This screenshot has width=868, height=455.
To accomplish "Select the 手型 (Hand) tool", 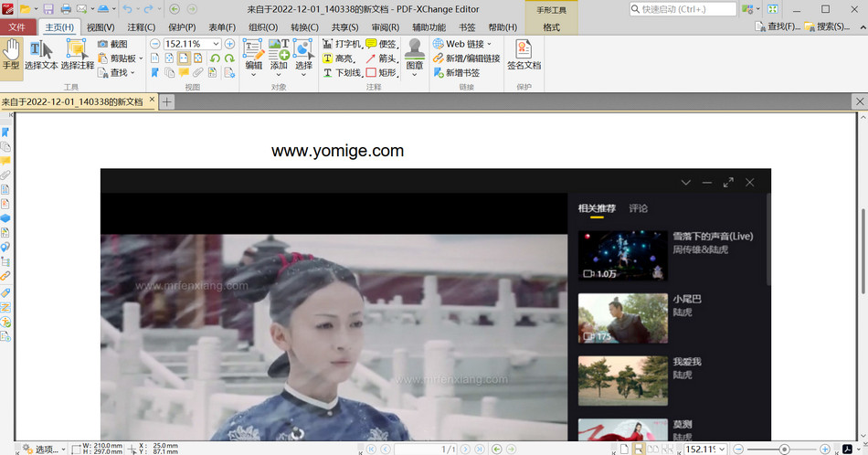I will (x=11, y=53).
